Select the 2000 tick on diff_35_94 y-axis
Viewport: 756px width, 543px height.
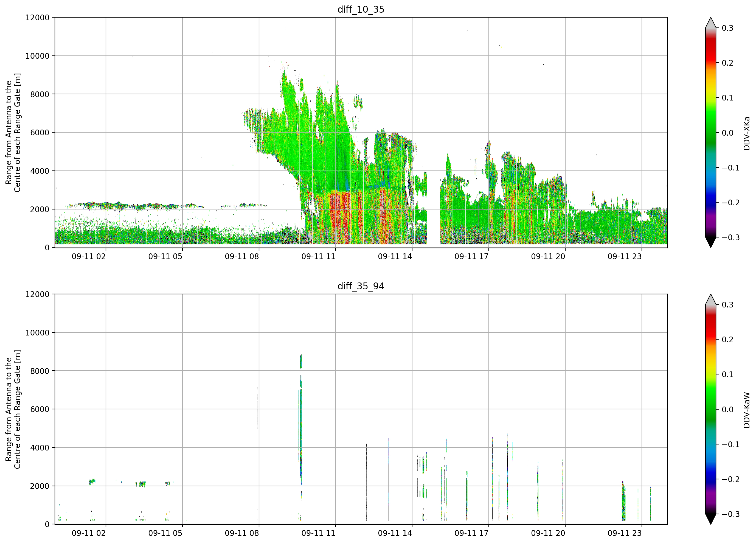pos(40,486)
